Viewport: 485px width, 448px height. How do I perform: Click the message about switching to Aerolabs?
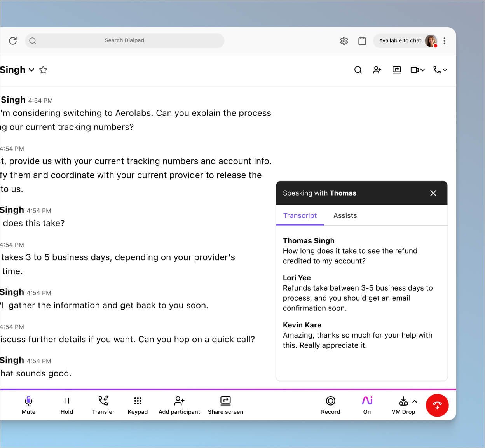click(136, 120)
